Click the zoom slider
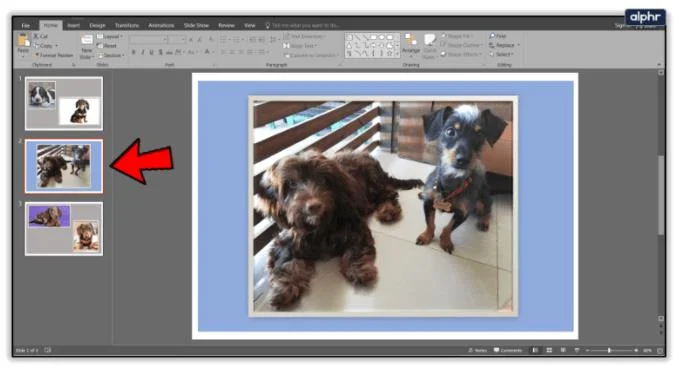 point(611,350)
